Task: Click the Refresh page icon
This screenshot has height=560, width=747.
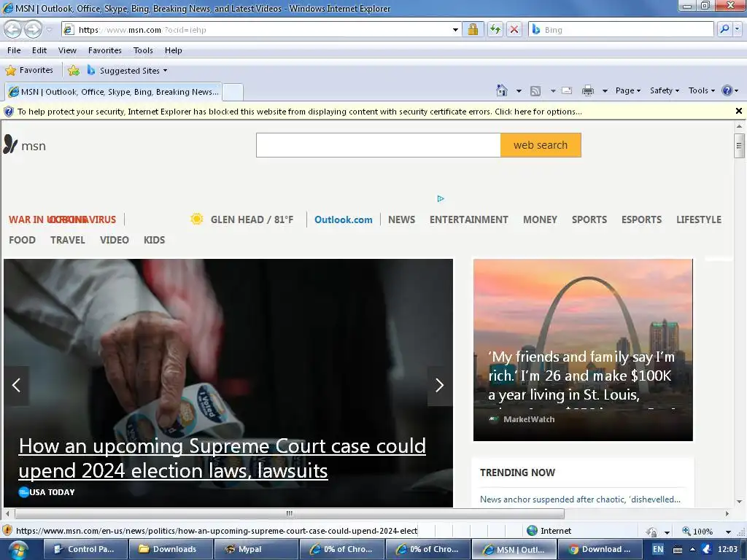Action: tap(495, 29)
